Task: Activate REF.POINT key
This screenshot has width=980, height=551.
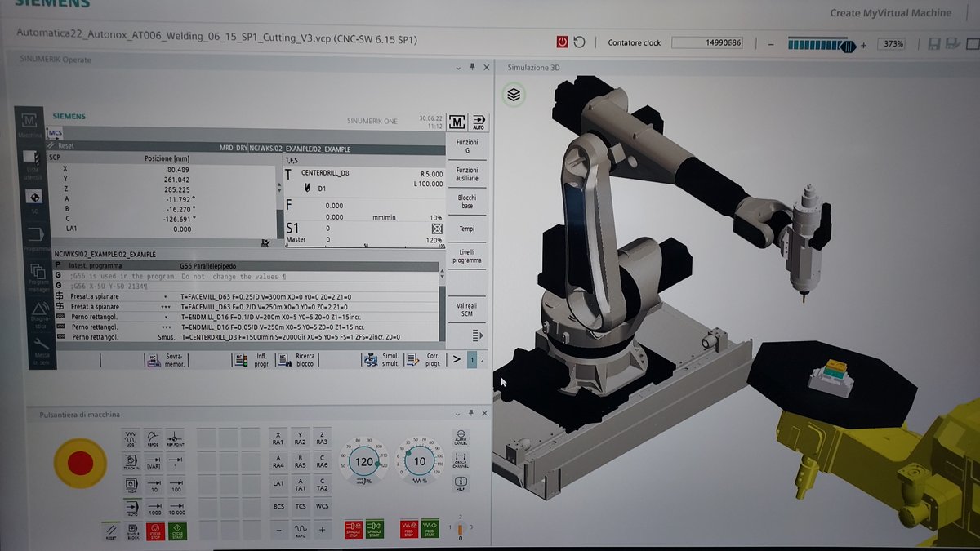Action: pos(175,438)
